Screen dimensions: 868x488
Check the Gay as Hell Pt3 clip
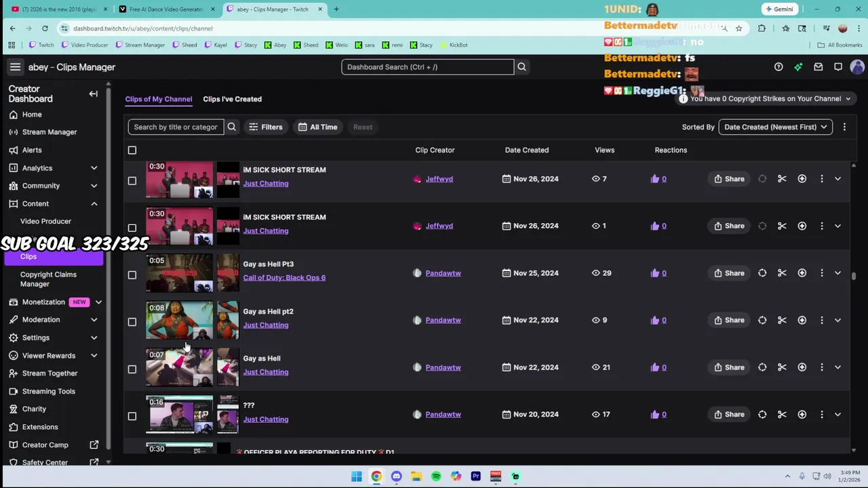(x=132, y=275)
